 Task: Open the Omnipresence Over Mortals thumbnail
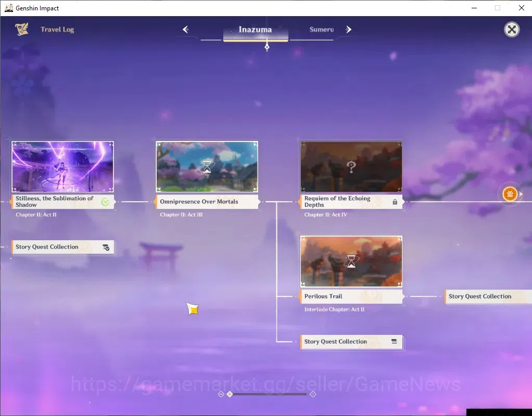207,166
